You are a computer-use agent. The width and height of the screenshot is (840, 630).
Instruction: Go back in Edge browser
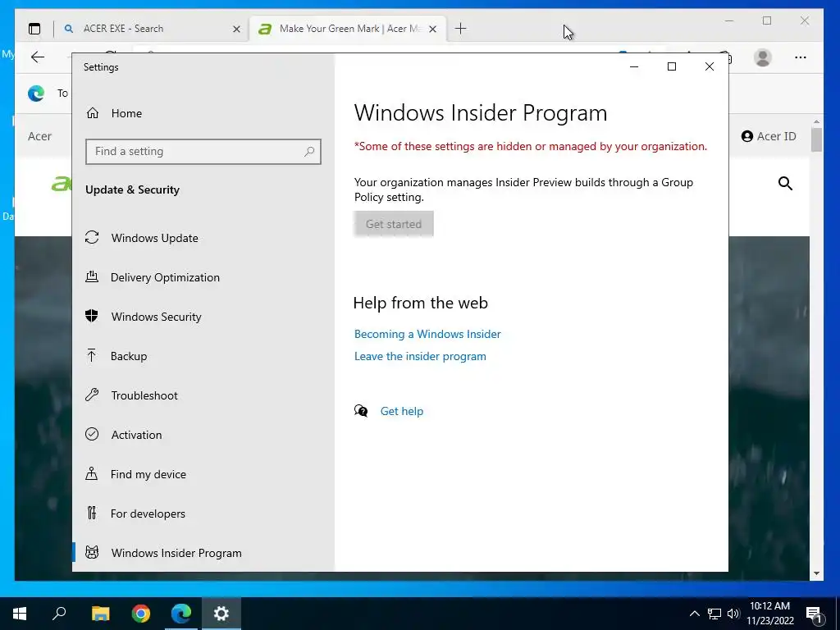tap(38, 57)
